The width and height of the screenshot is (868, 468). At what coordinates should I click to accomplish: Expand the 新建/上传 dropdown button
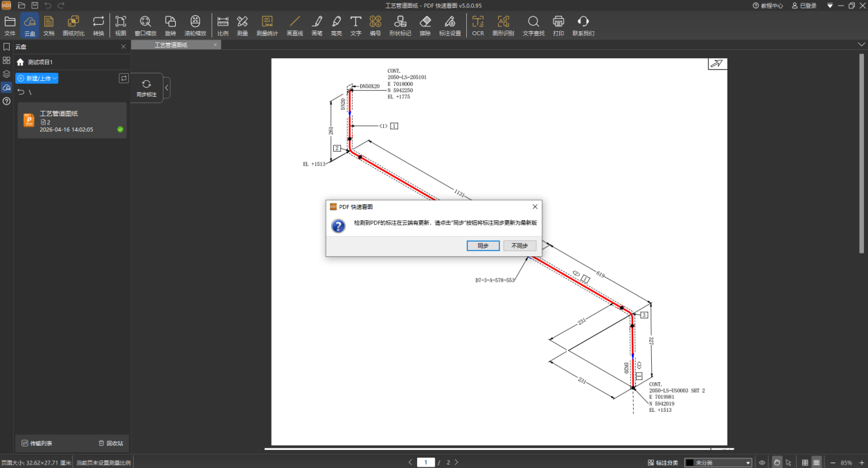(x=37, y=78)
